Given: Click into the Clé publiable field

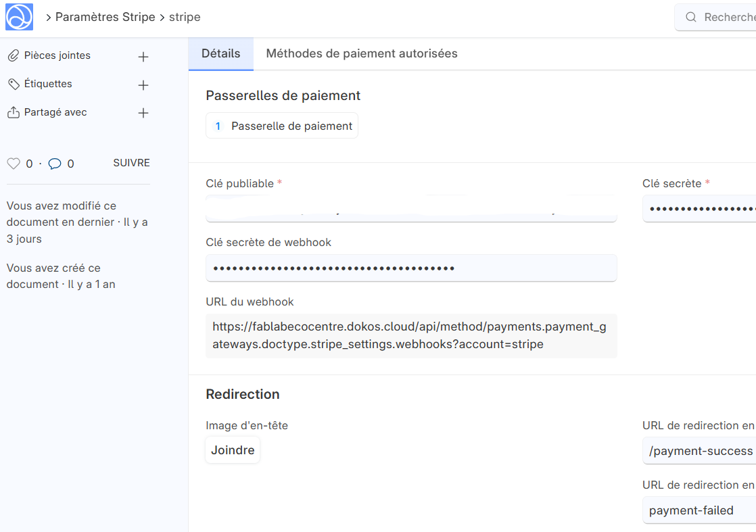Looking at the screenshot, I should [411, 209].
